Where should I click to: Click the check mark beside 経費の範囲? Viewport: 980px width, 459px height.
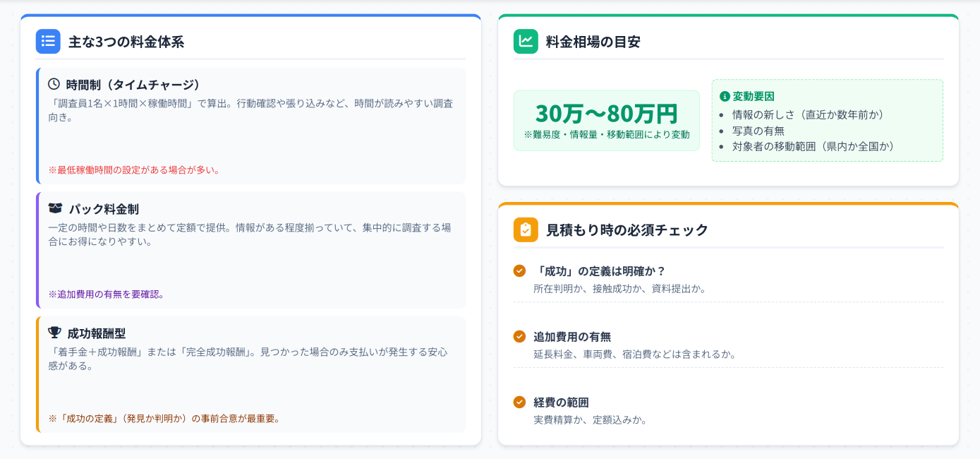519,402
